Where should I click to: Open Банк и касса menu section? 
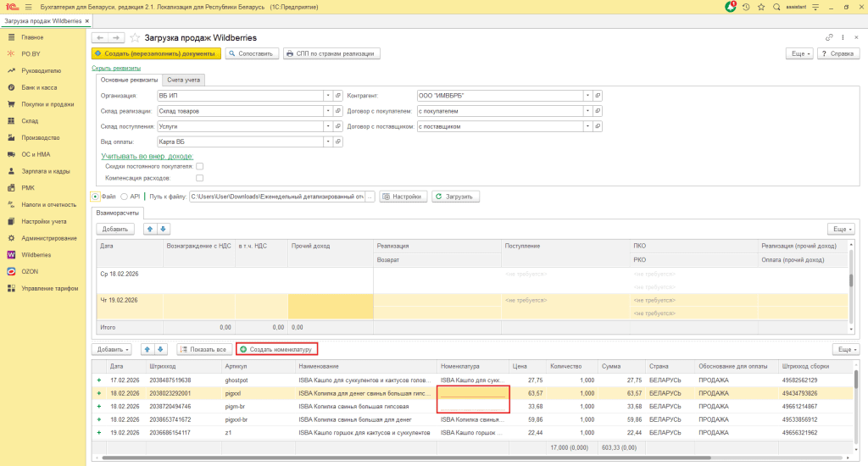[39, 87]
